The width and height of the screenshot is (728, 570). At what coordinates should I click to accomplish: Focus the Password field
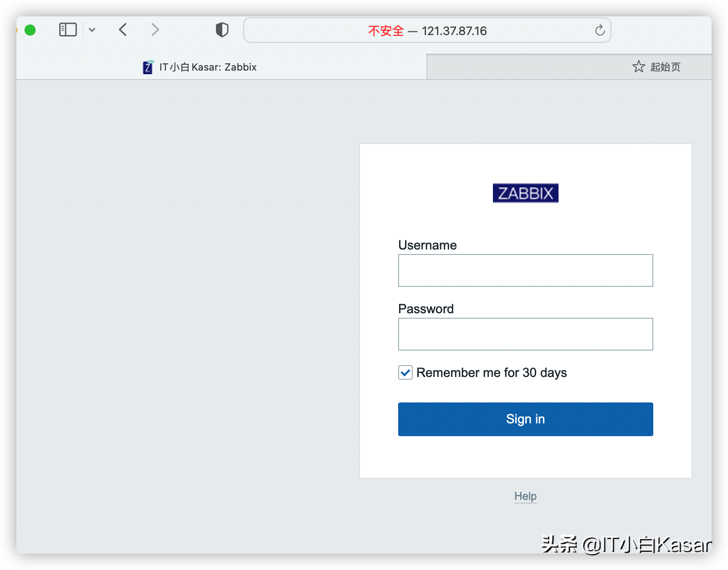525,334
